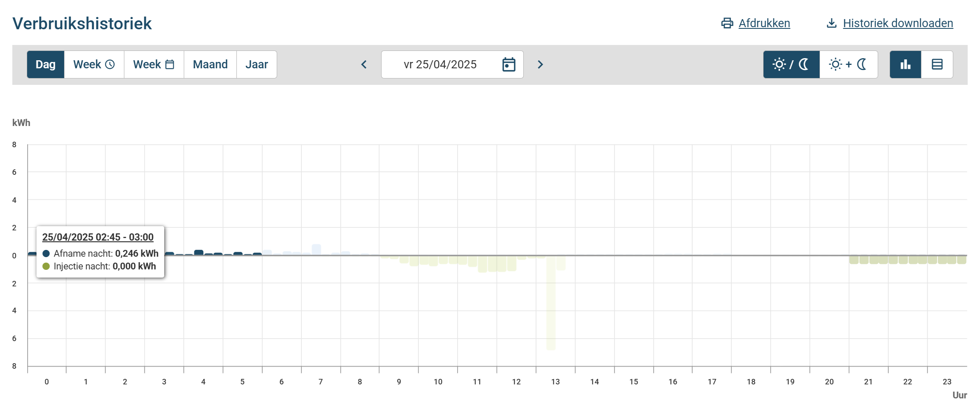The image size is (980, 409).
Task: Select the Dag period tab
Action: click(45, 64)
